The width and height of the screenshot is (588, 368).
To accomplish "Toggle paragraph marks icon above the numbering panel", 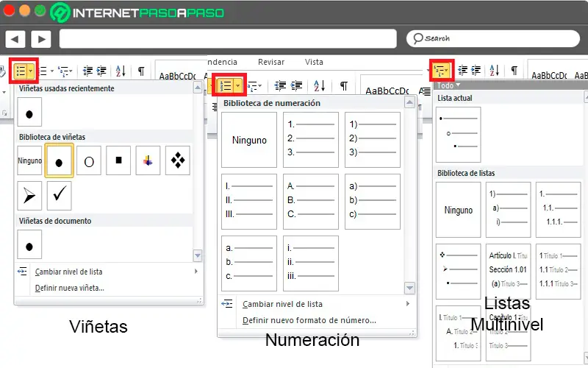I will coord(343,86).
